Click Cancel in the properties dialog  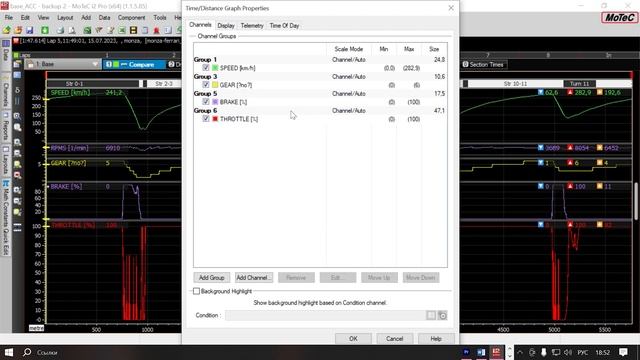tap(394, 339)
